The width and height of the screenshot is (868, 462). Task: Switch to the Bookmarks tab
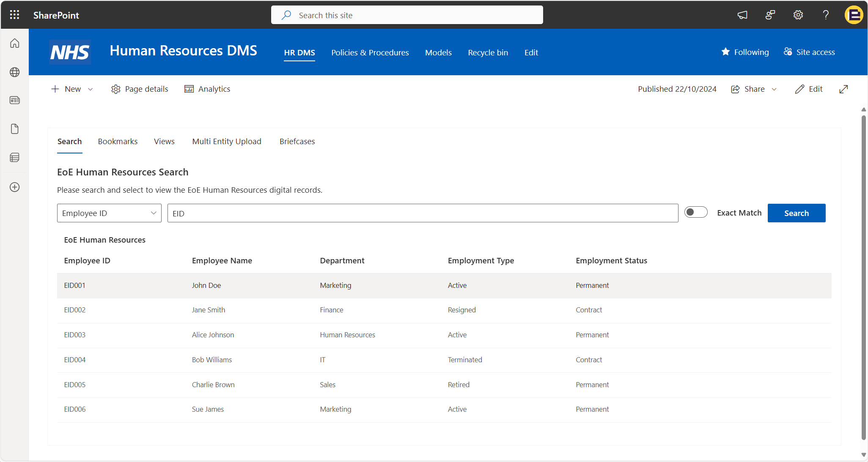(x=118, y=141)
